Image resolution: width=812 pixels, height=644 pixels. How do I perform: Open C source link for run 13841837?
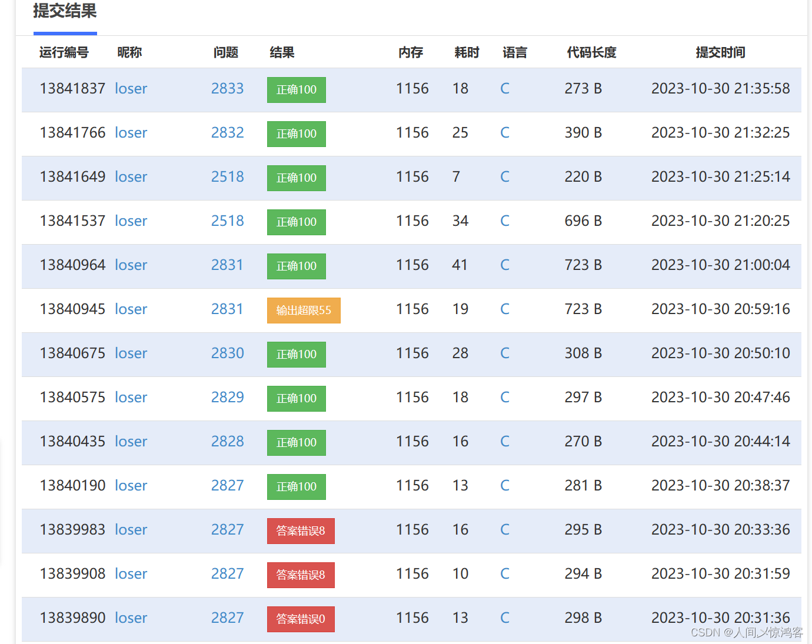[505, 89]
